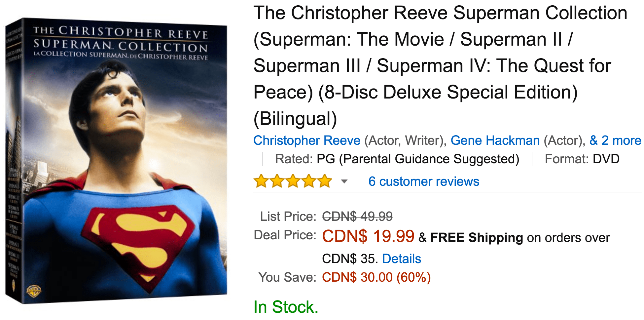Click the 'FREE Shipping' bold text
This screenshot has width=644, height=320.
point(477,238)
